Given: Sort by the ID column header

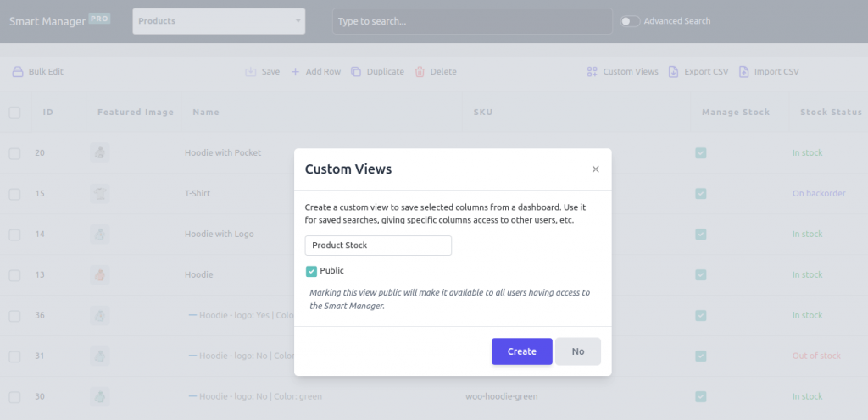Looking at the screenshot, I should [48, 112].
